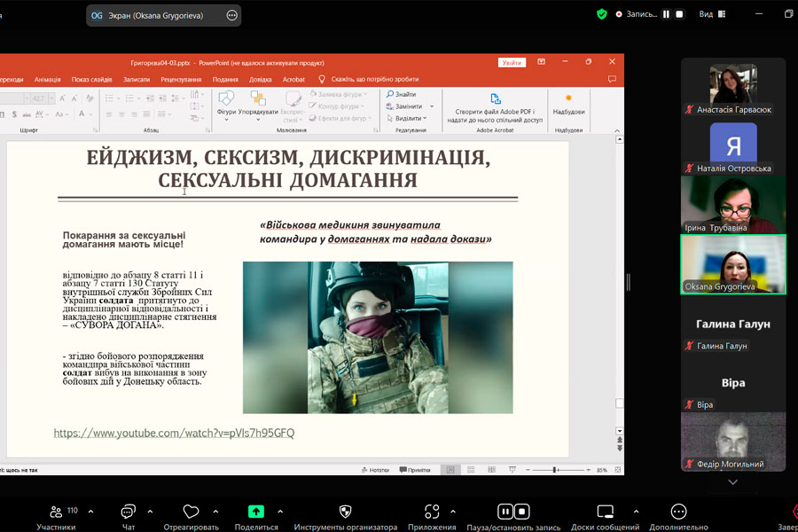
Task: Expand the arrow next to Участники
Action: (x=90, y=512)
